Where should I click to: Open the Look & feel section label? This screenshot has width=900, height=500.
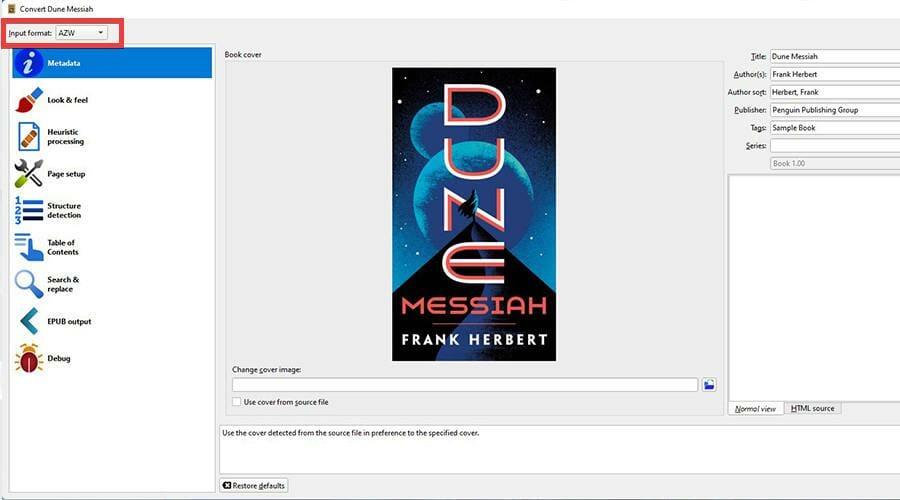pos(68,100)
